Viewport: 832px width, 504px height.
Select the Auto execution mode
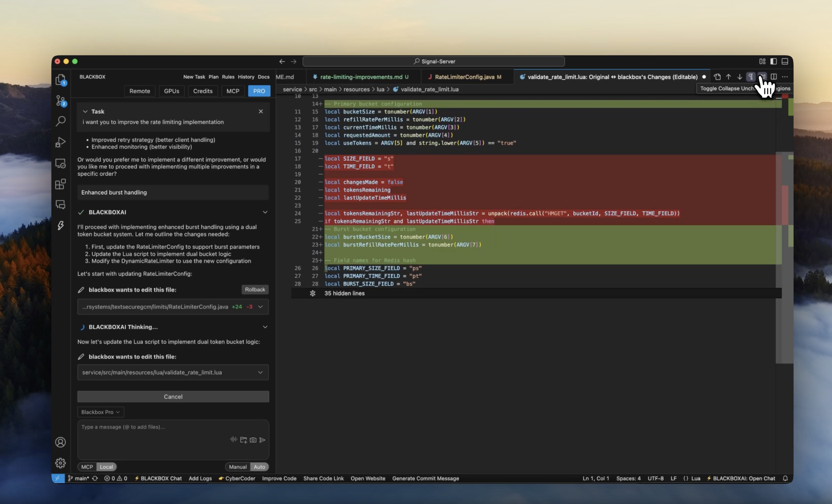click(x=259, y=467)
